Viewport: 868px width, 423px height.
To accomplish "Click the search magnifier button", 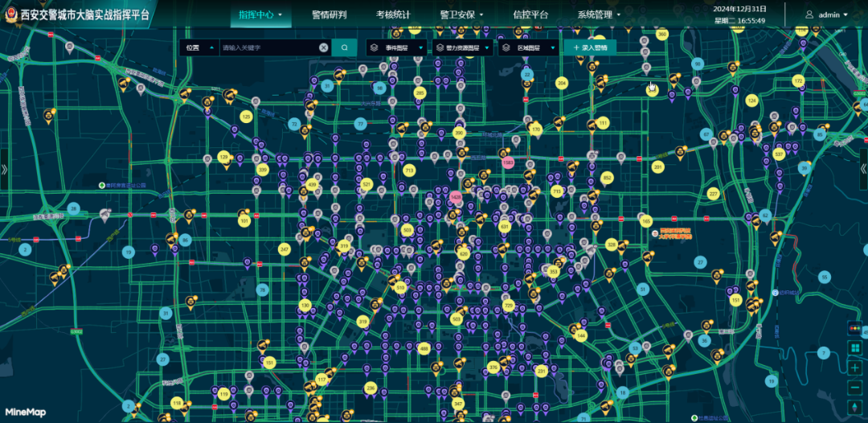I will click(x=344, y=47).
